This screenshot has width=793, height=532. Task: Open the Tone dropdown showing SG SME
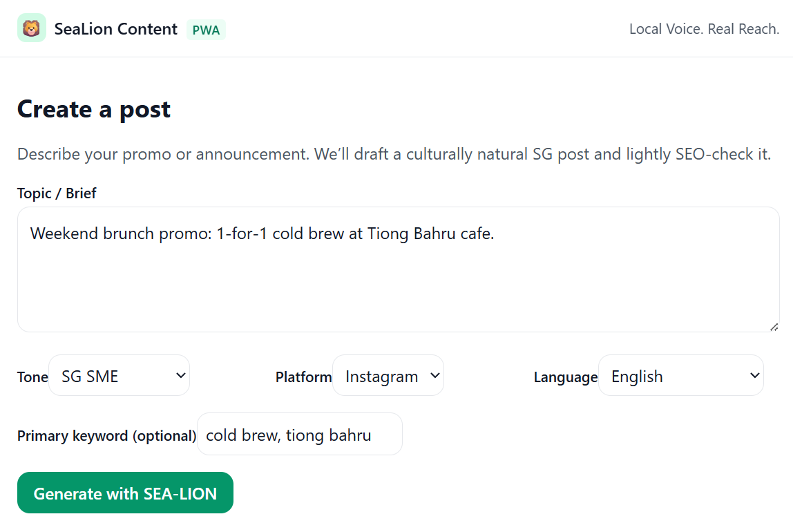pos(120,375)
